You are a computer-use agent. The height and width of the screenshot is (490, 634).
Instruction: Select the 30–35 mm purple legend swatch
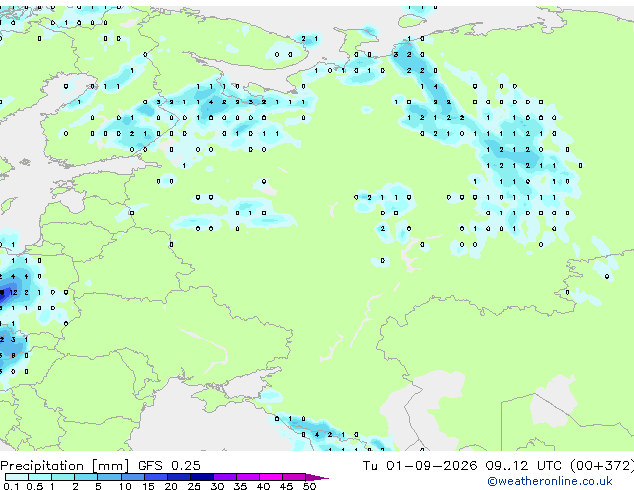pyautogui.click(x=224, y=477)
